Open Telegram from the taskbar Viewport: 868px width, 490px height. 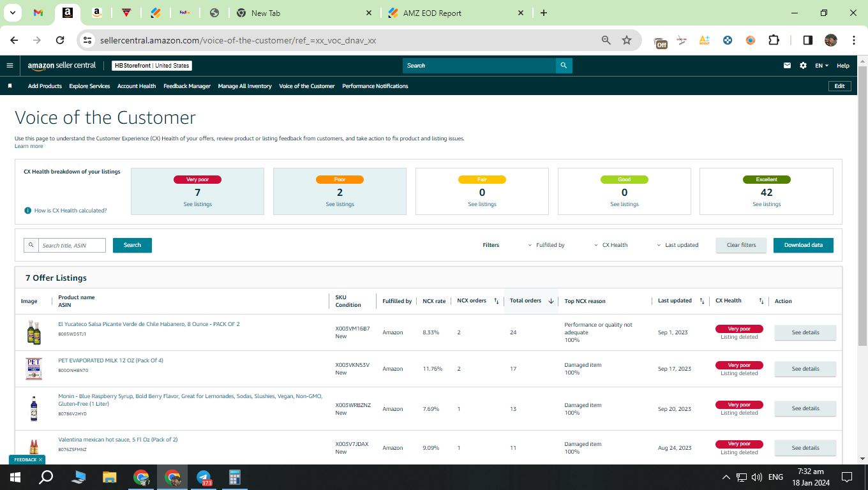click(204, 477)
